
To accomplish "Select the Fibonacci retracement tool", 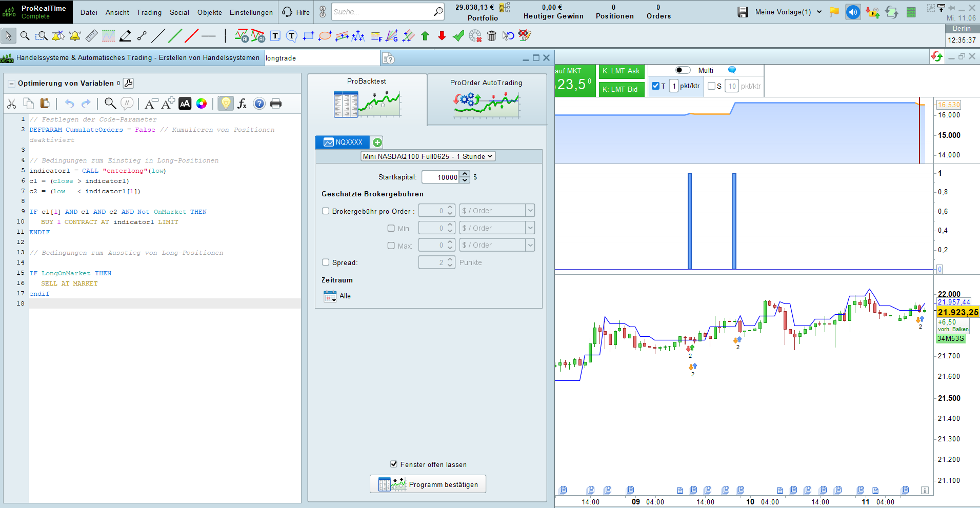I will pos(376,36).
